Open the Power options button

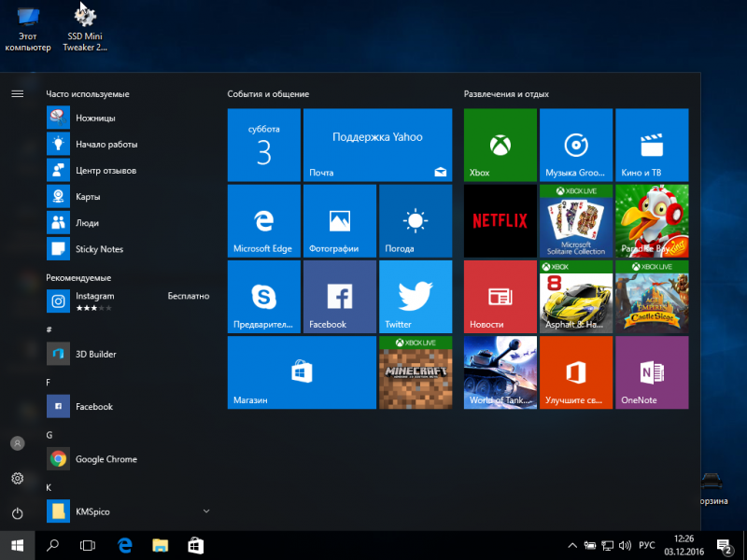click(x=17, y=513)
